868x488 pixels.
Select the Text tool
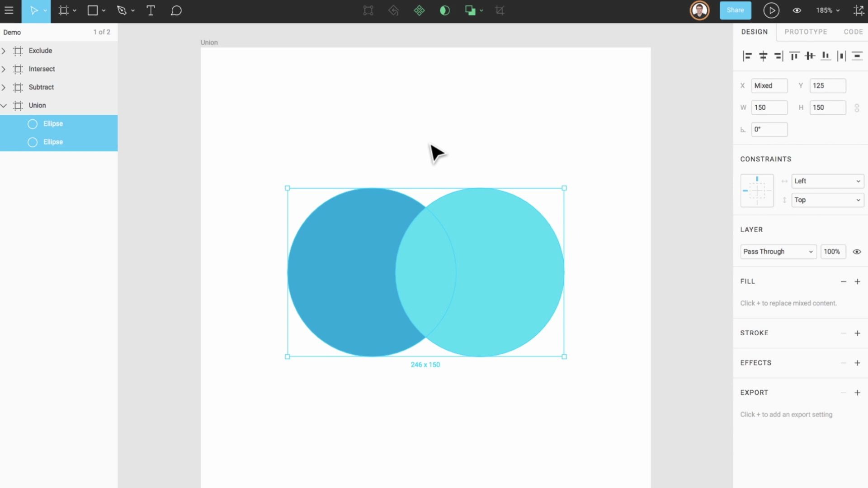click(x=151, y=10)
